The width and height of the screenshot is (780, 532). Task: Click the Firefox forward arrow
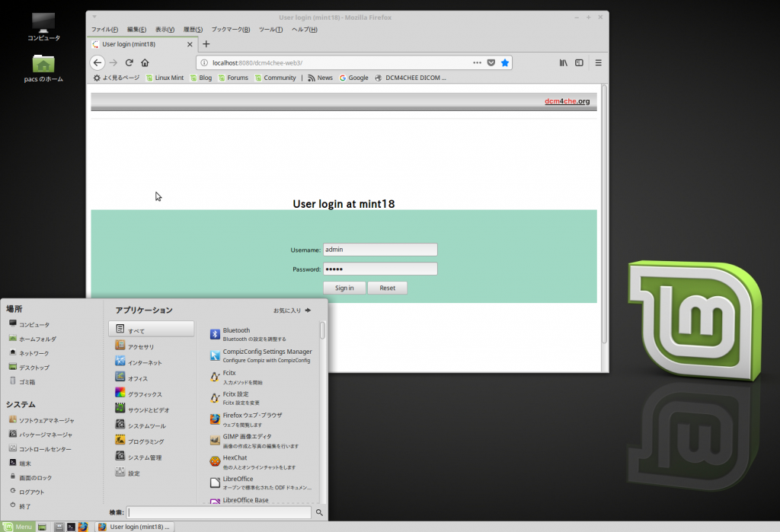click(113, 62)
